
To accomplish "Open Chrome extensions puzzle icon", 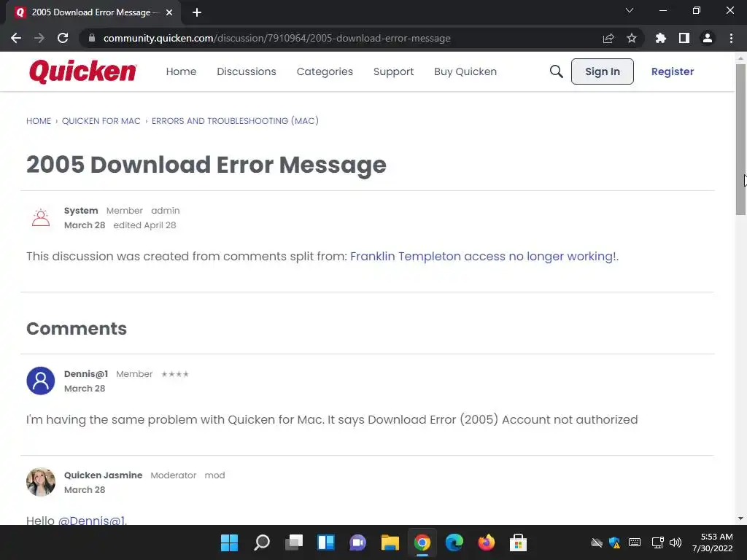I will (661, 38).
